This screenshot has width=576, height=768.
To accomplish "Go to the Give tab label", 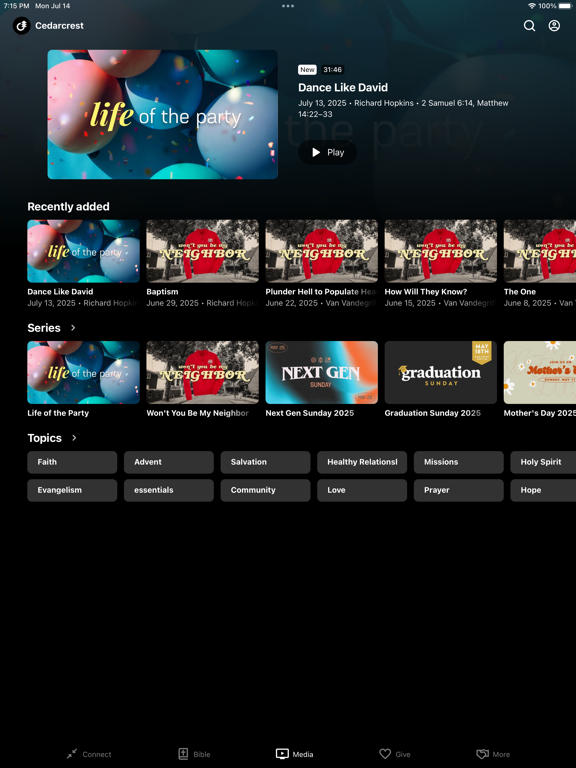I will 403,754.
